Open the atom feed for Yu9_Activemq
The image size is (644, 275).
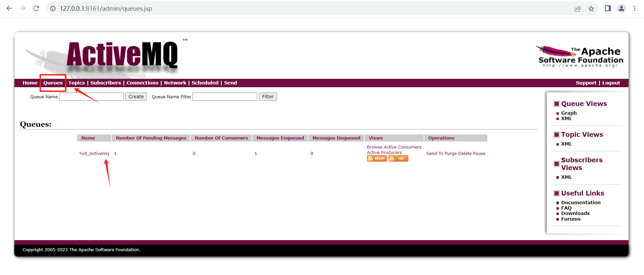pyautogui.click(x=377, y=158)
